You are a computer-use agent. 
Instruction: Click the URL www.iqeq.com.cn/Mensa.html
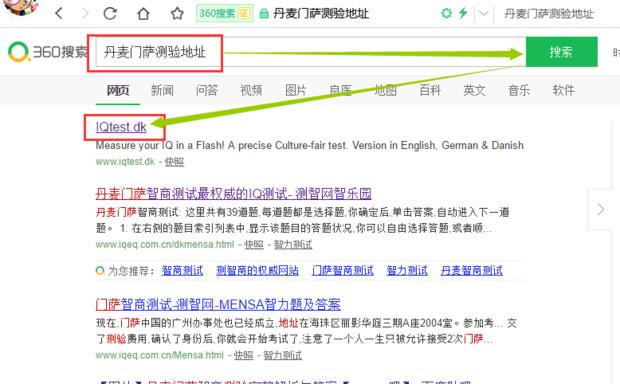[160, 356]
